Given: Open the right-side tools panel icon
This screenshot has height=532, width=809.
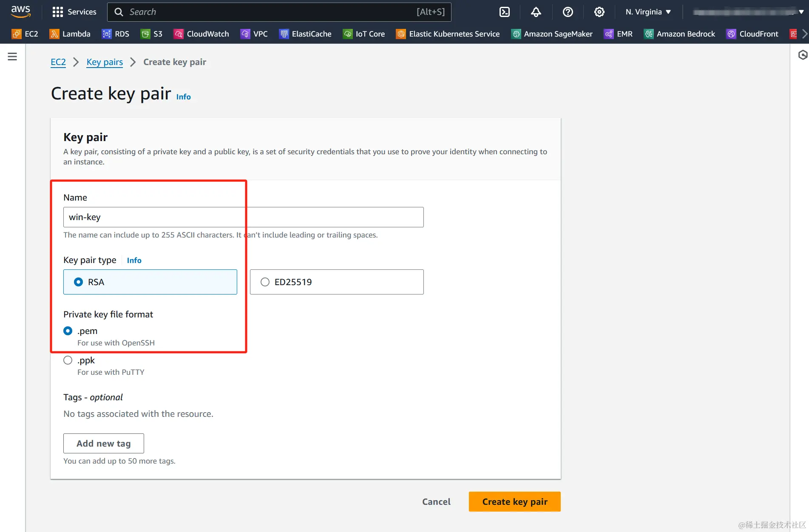Looking at the screenshot, I should coord(803,55).
